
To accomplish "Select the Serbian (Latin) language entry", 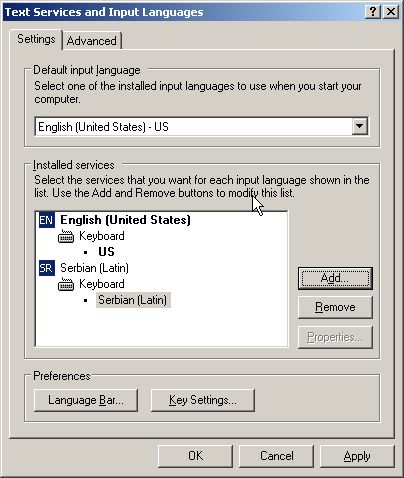I will pyautogui.click(x=94, y=268).
